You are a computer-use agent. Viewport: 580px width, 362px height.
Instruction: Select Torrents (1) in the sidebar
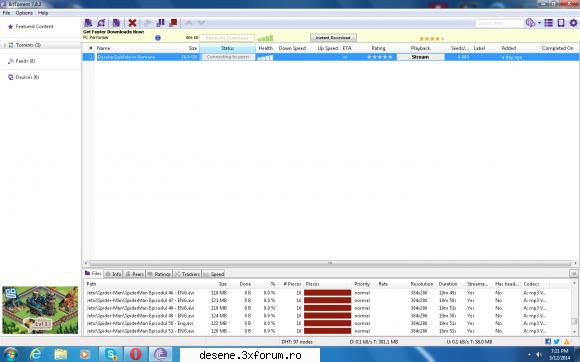tap(28, 45)
